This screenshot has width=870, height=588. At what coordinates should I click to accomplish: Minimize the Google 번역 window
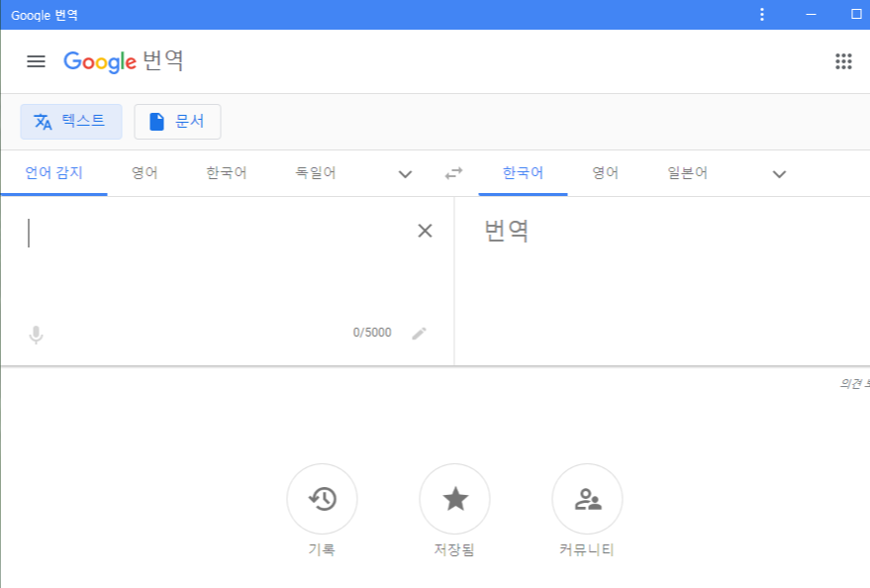point(811,15)
